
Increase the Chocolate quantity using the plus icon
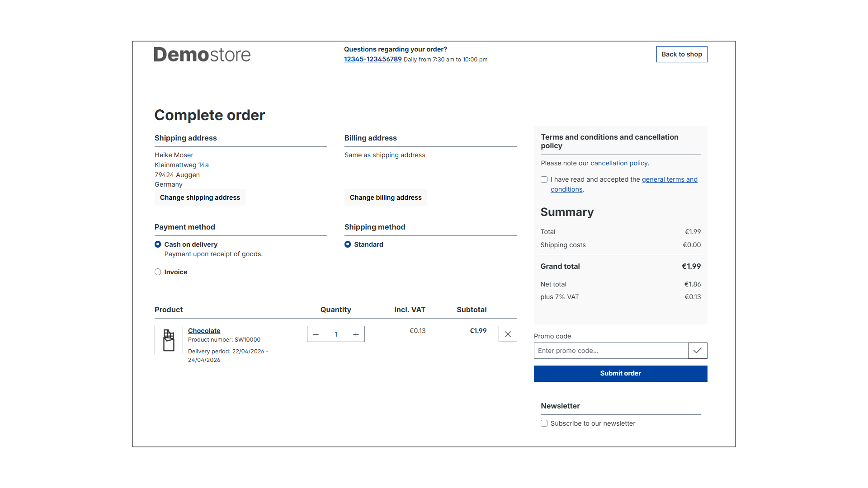point(356,334)
